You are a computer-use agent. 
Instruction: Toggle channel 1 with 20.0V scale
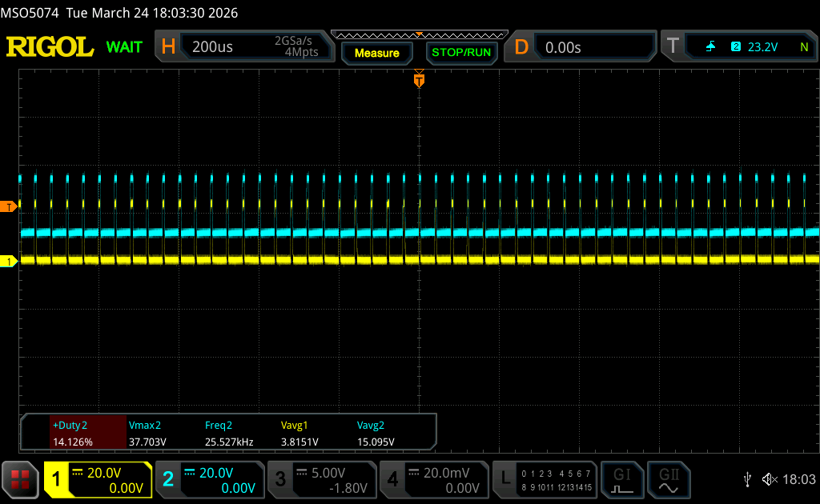(98, 479)
